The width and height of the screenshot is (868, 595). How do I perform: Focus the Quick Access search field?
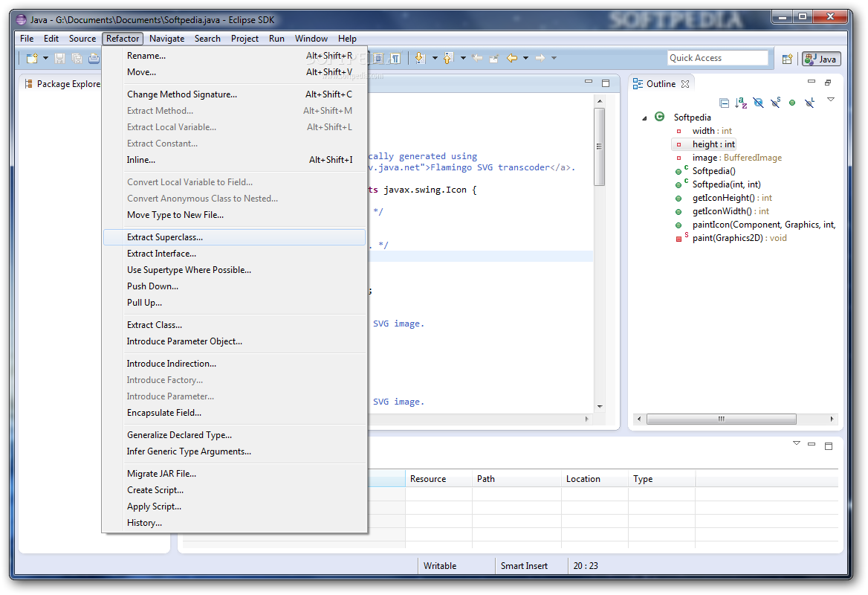[717, 57]
